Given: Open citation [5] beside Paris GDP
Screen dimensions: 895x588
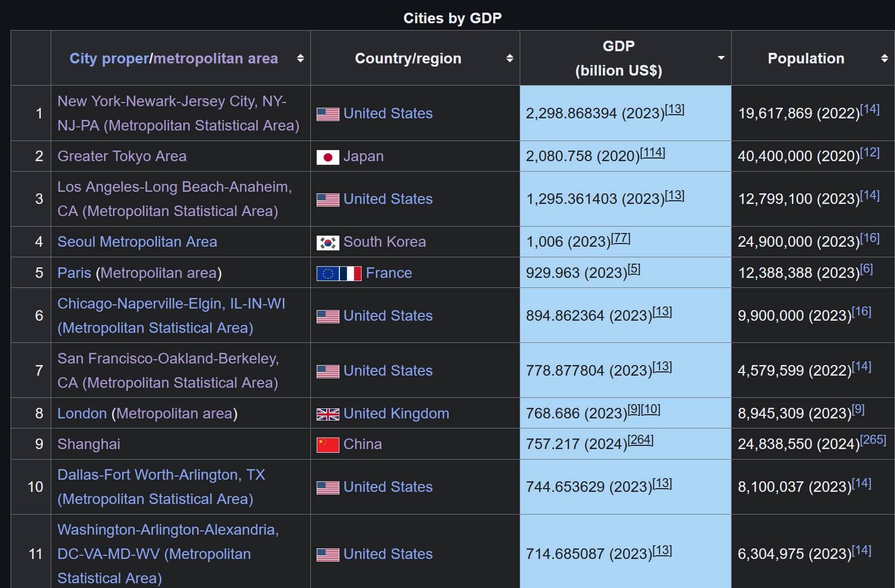Looking at the screenshot, I should click(634, 269).
